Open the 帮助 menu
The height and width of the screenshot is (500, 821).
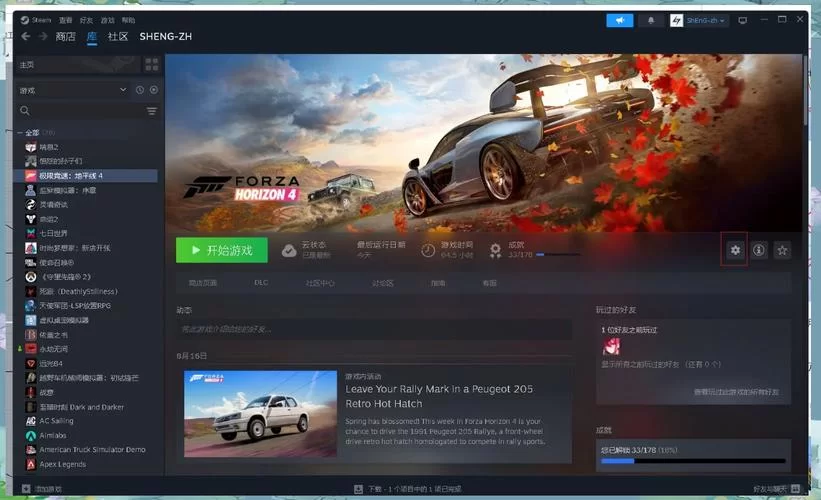tap(128, 20)
